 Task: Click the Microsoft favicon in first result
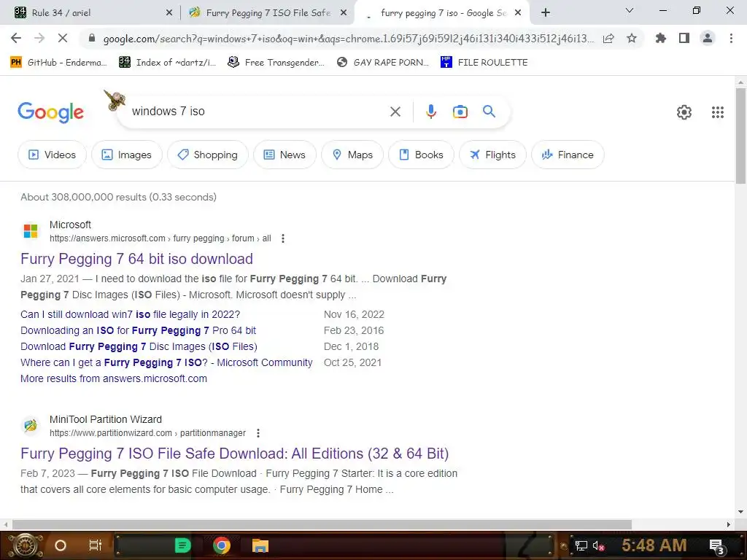click(31, 231)
